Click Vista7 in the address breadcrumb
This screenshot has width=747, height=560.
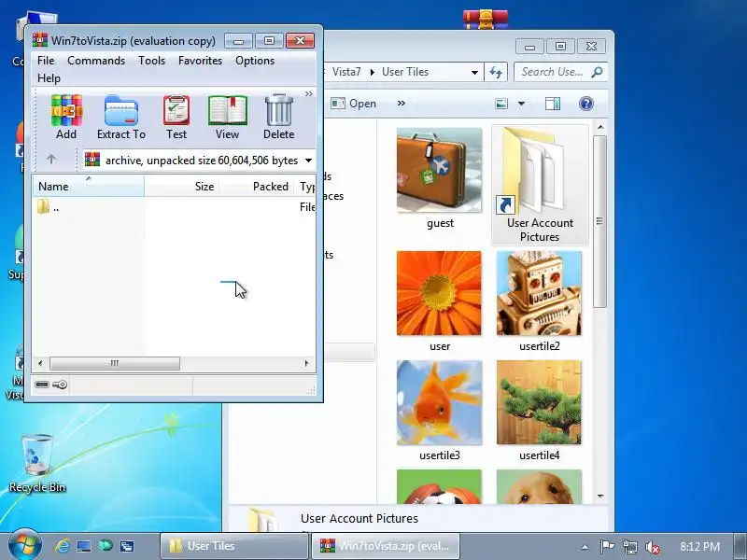pyautogui.click(x=346, y=72)
